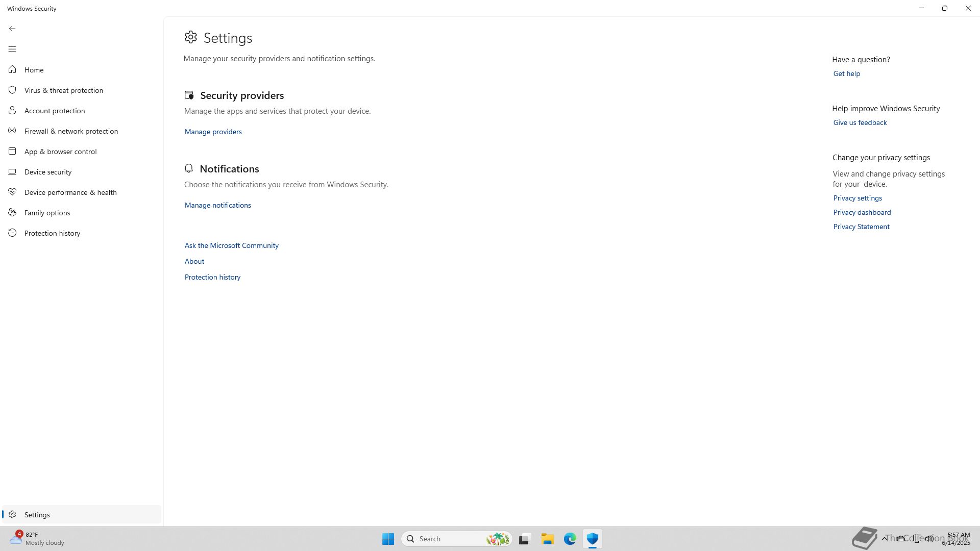Select App & browser control icon
The image size is (980, 551).
click(x=12, y=152)
